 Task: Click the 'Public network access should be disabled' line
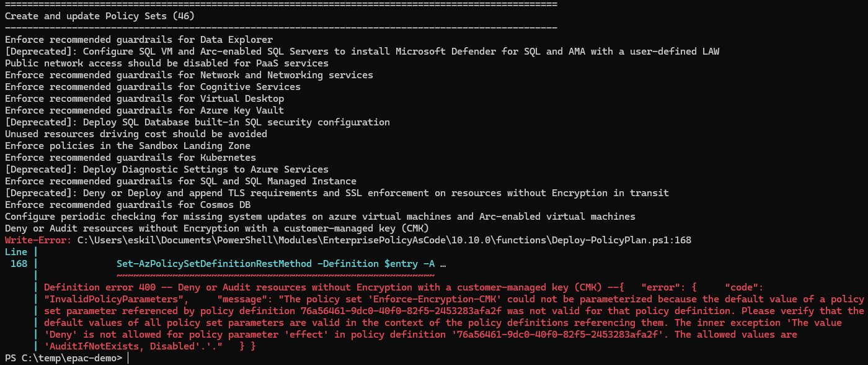[x=167, y=63]
